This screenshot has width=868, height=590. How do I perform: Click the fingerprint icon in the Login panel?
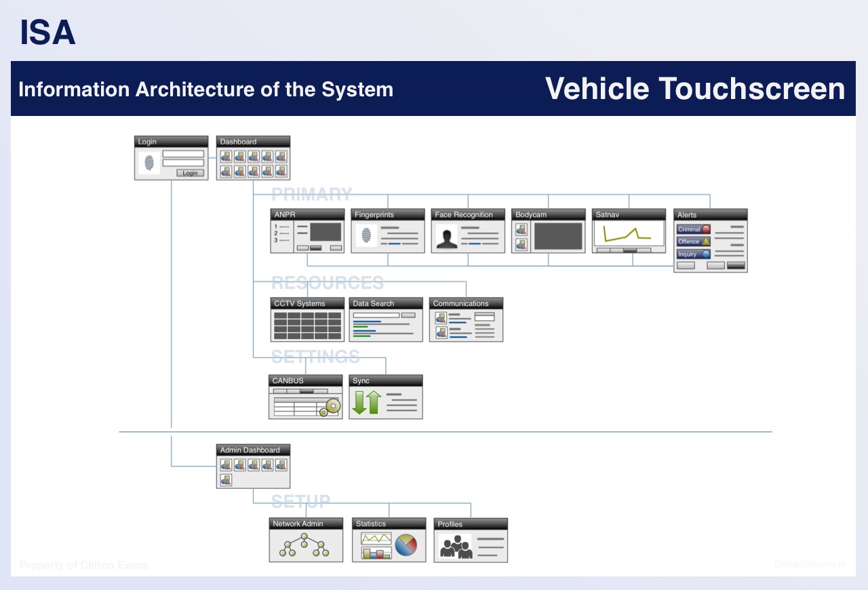(x=149, y=163)
